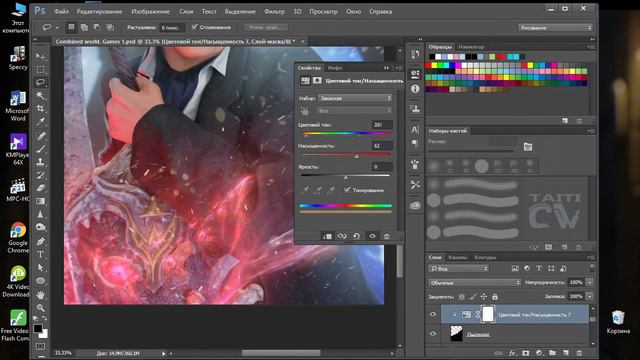This screenshot has height=360, width=640.
Task: Toggle lock all padlock in Layers panel
Action: tap(495, 297)
